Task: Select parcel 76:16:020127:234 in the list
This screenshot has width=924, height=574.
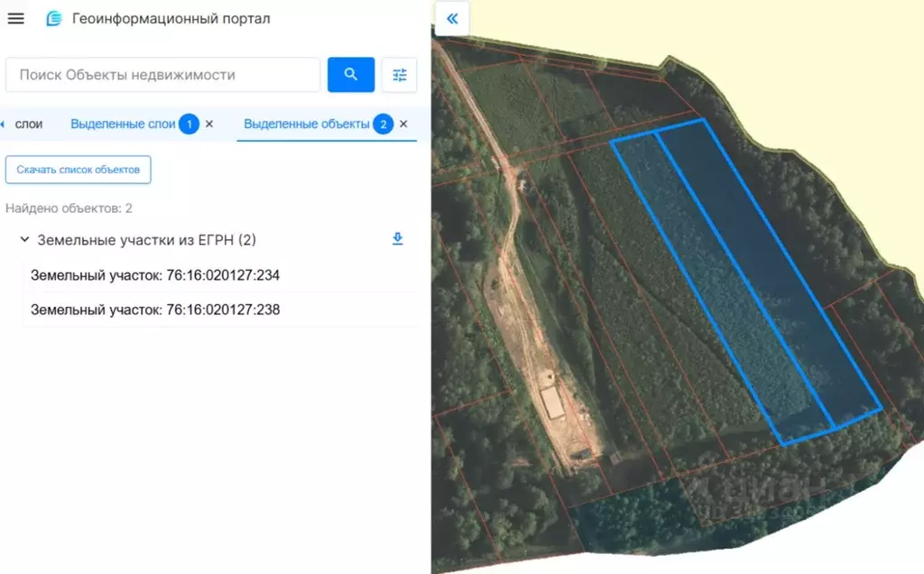Action: coord(155,275)
